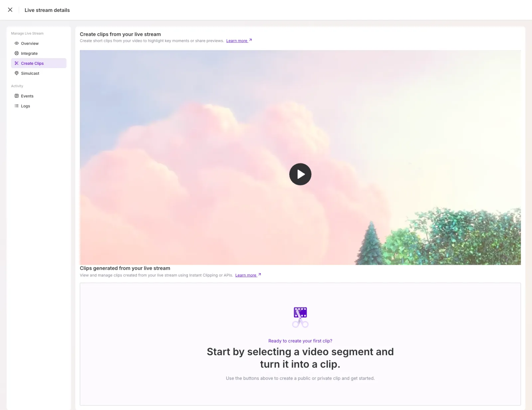This screenshot has width=532, height=410.
Task: Click the Logs bullet-list icon
Action: click(17, 106)
